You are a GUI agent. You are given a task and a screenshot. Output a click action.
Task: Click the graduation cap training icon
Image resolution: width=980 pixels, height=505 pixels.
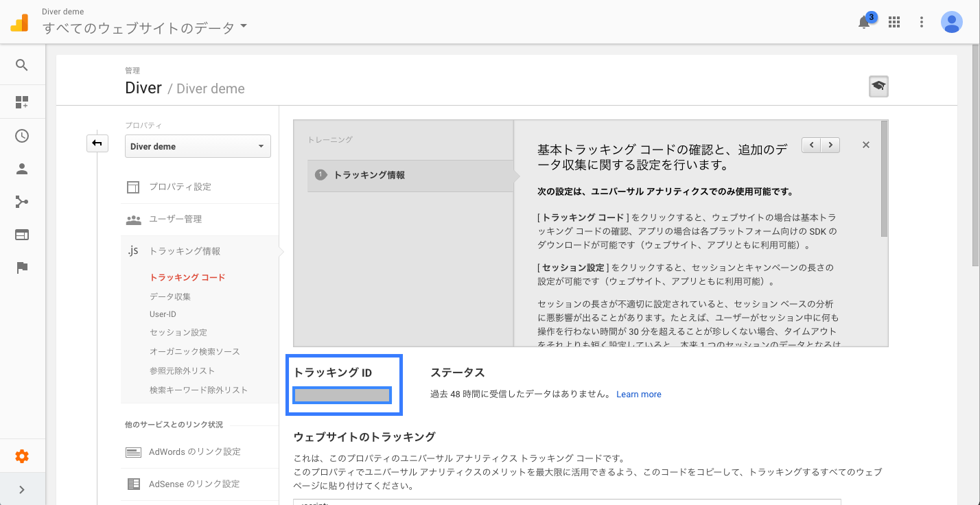click(878, 86)
